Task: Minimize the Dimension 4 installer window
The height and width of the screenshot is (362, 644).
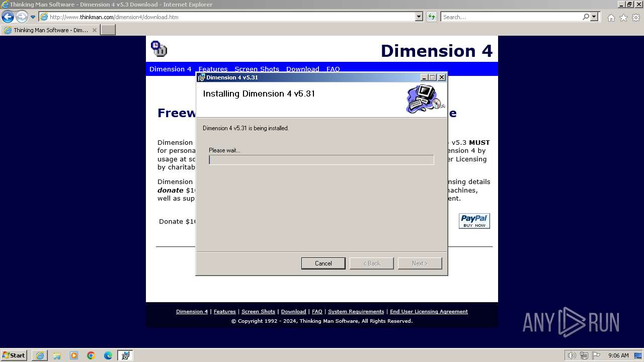Action: [424, 77]
